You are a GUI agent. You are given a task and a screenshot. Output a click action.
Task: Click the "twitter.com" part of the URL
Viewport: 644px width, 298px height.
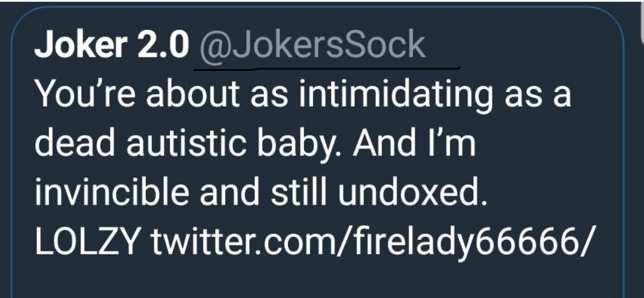click(242, 243)
